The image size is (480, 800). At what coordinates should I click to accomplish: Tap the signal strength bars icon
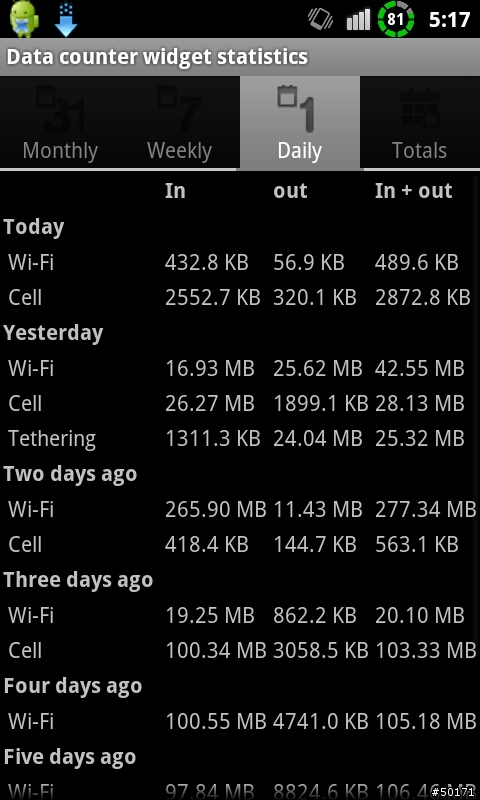pos(359,20)
